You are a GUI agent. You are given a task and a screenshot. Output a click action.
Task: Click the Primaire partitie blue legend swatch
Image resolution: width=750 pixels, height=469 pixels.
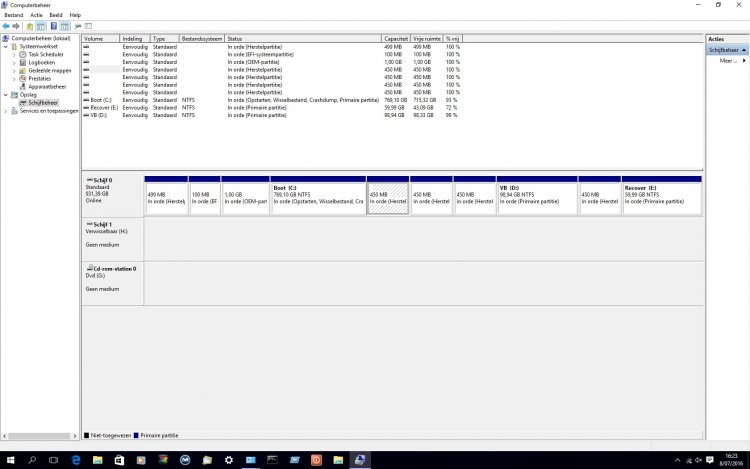(x=136, y=436)
